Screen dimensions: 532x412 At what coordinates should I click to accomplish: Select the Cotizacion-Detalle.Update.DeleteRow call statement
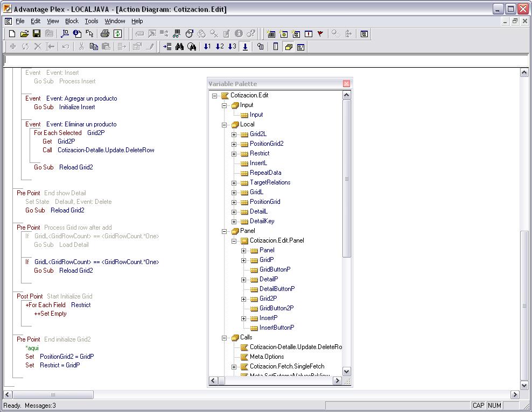tap(99, 150)
